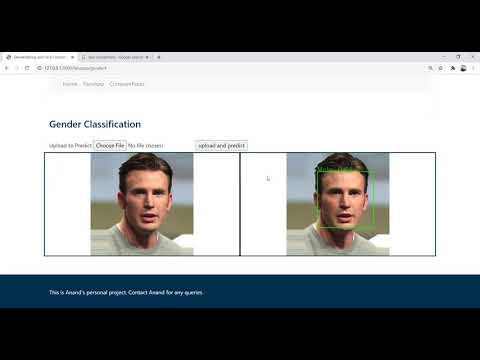Restore down the browser window
The image size is (480, 360).
[x=458, y=57]
